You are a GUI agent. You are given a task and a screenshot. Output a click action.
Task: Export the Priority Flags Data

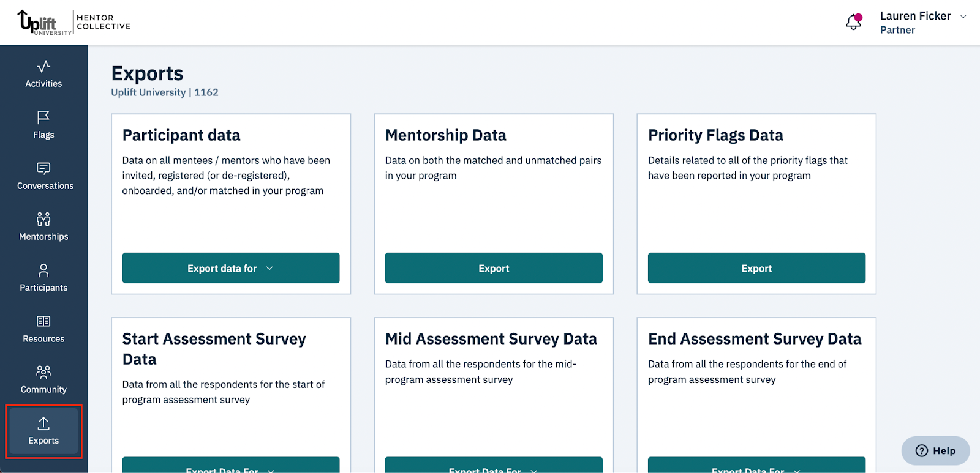coord(756,268)
